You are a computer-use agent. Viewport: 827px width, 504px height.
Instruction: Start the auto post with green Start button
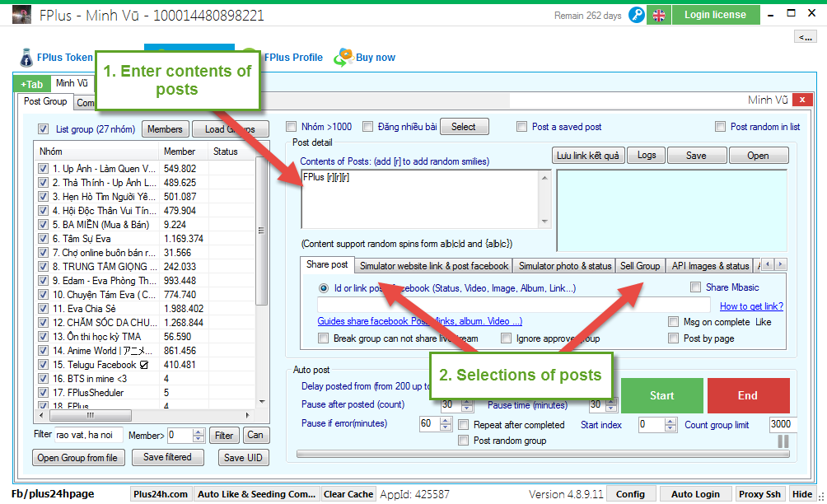tap(662, 395)
